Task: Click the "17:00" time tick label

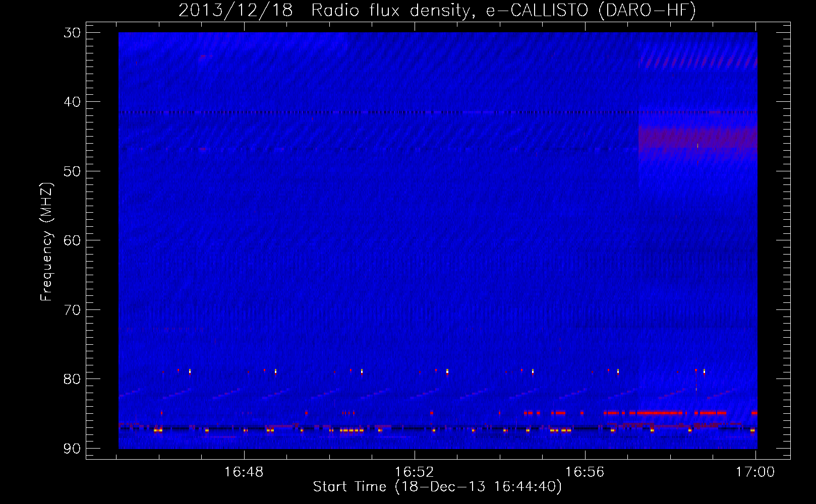Action: point(755,472)
